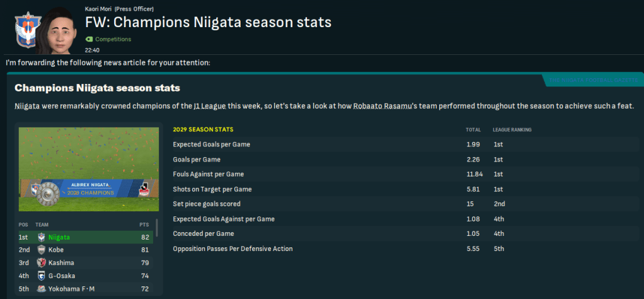
Task: Select G-Osaka team name in standings
Action: [61, 276]
